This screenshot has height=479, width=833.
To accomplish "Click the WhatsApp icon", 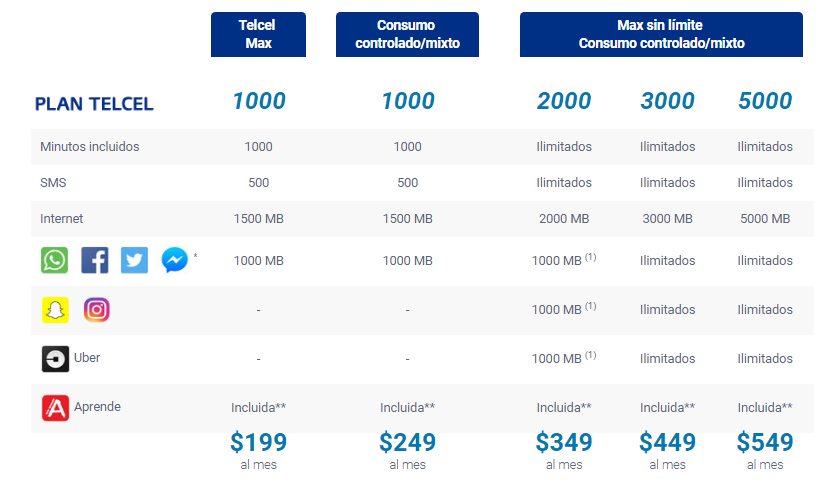I will pos(55,260).
